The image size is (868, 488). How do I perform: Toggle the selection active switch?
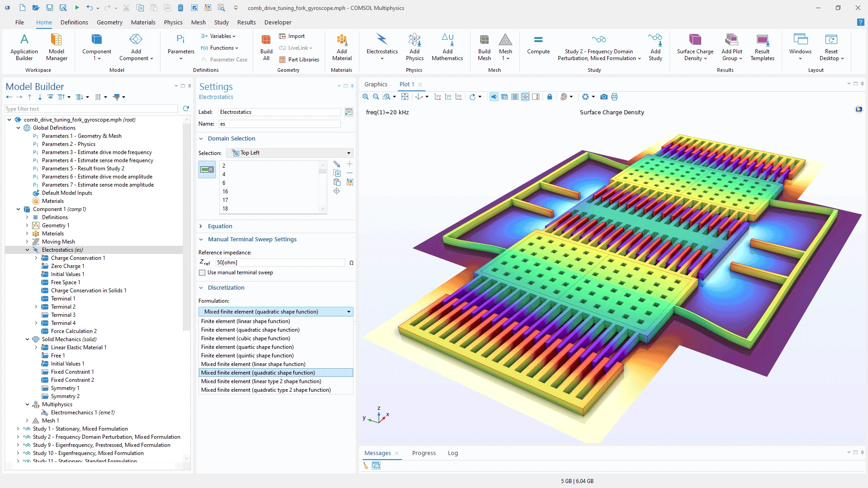tap(207, 169)
